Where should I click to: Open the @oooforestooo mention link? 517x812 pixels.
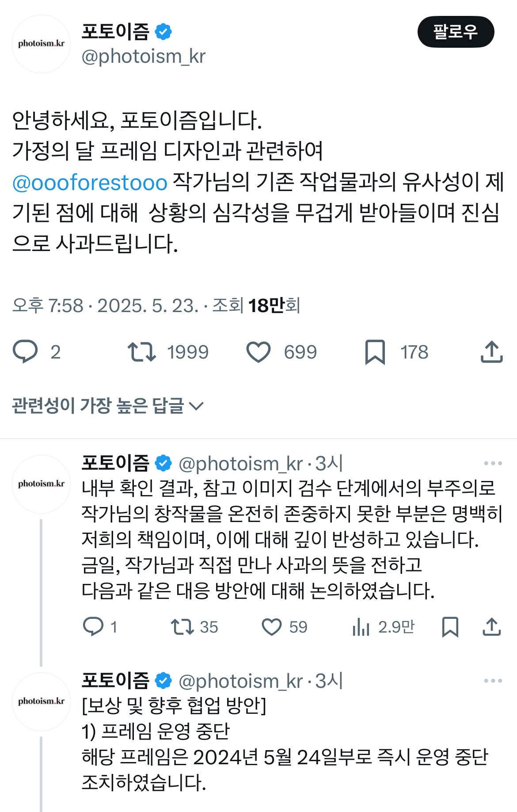point(90,183)
